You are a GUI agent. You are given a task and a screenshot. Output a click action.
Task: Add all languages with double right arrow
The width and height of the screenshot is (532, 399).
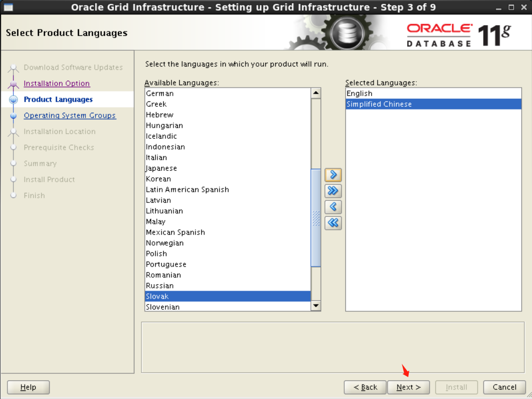[333, 191]
